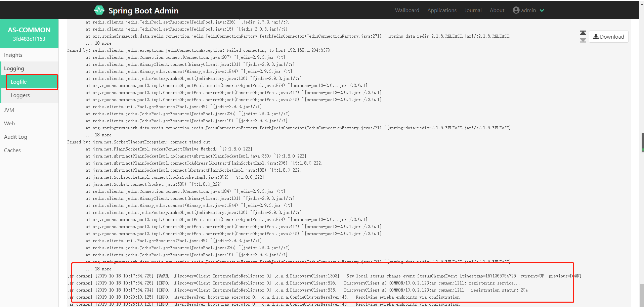Click the admin user avatar icon
644x307 pixels.
516,10
